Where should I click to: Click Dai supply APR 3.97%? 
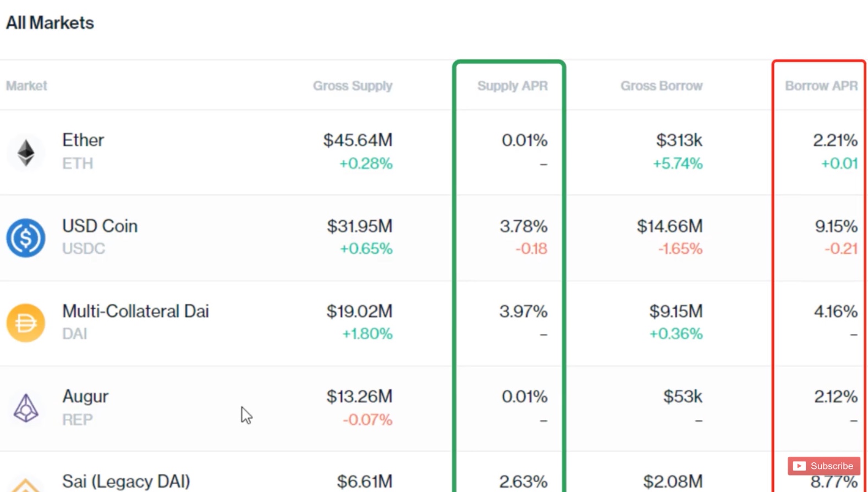pos(523,311)
